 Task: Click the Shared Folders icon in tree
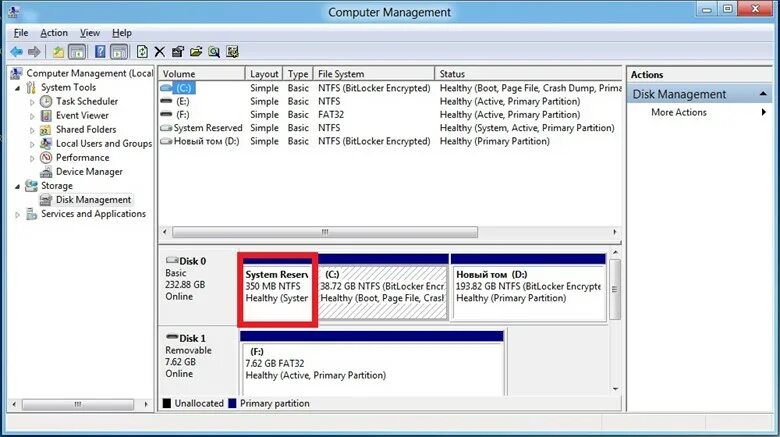pos(46,129)
